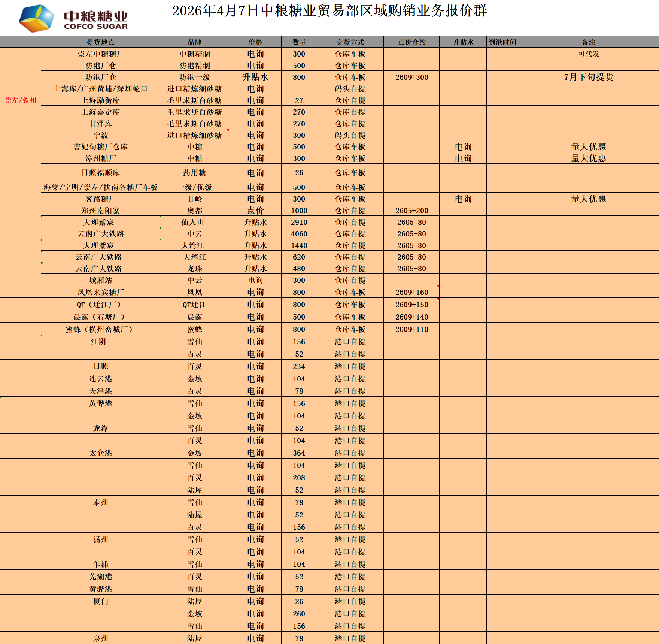Click the 上海嘉定库 location cell
The height and width of the screenshot is (644, 659).
tap(100, 112)
